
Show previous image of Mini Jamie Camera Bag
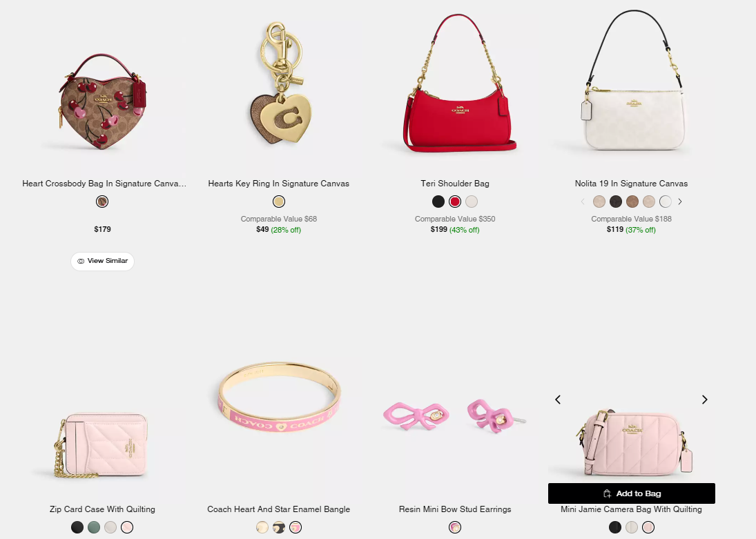point(558,400)
